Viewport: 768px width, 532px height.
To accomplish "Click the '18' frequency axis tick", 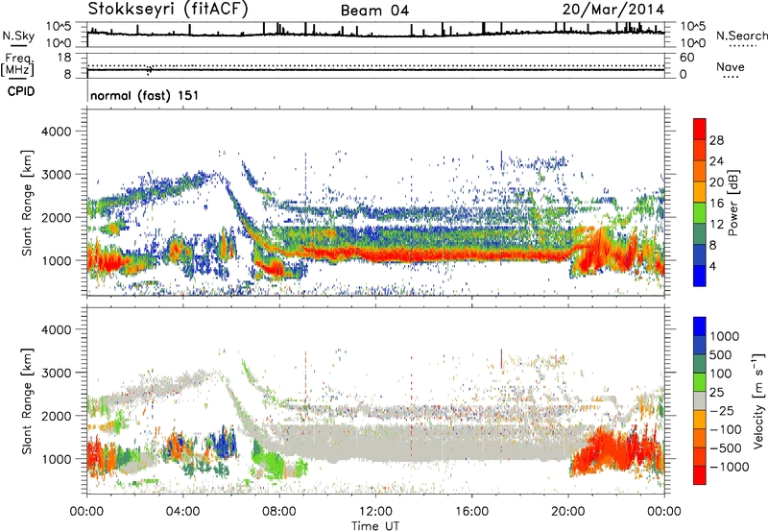I will pos(64,58).
